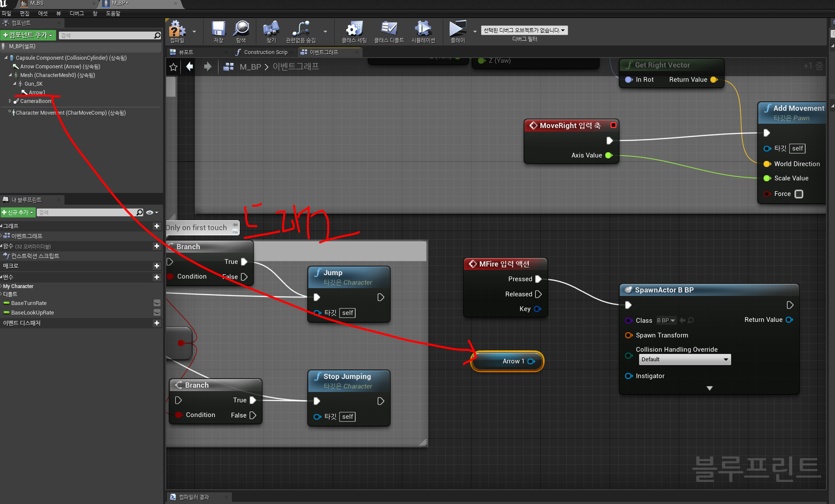Click plus icon next to 변수 section

[157, 277]
